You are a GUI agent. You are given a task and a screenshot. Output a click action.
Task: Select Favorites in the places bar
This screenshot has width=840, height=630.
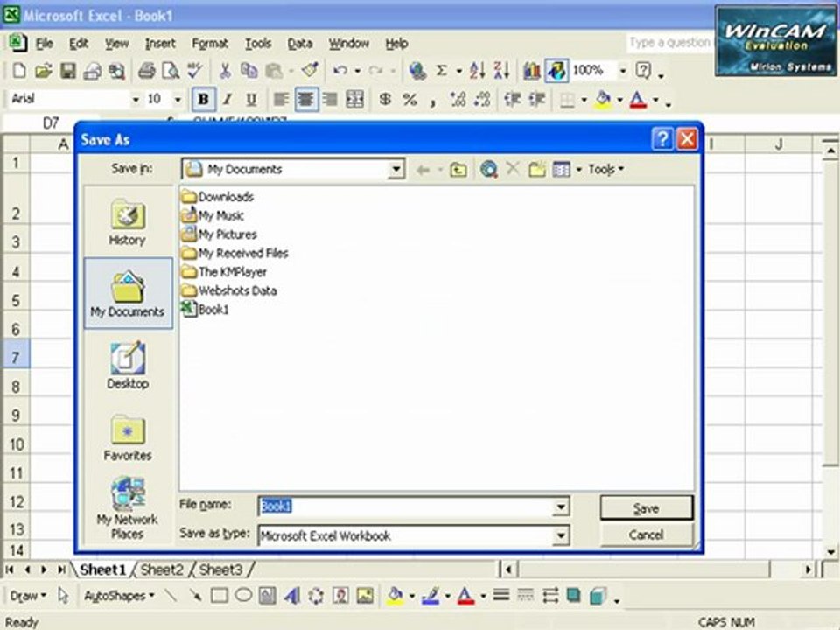pos(128,437)
